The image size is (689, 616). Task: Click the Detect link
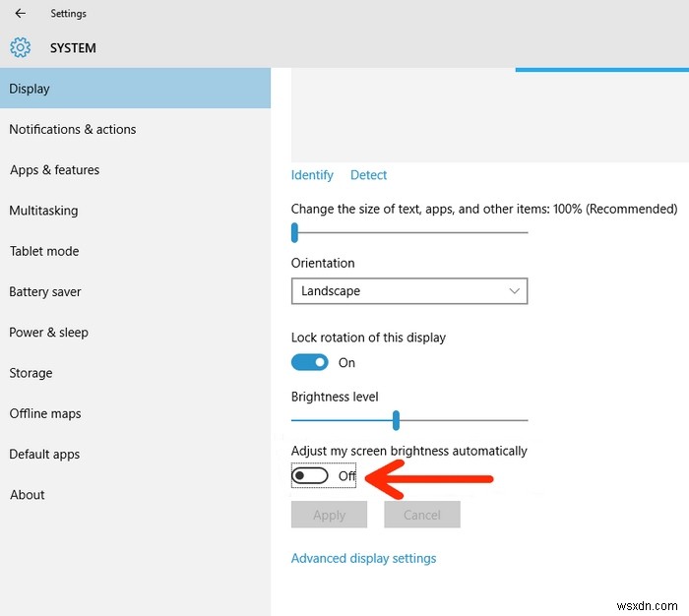click(368, 175)
